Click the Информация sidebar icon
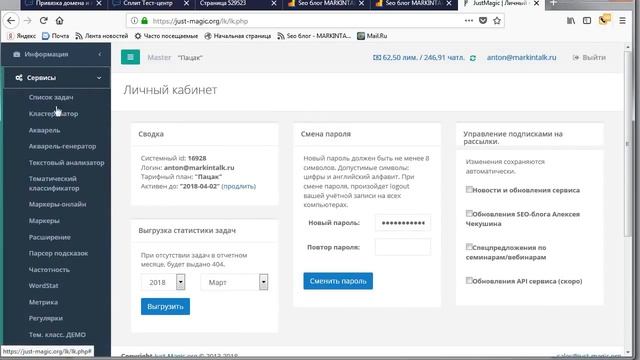The image size is (640, 360). 16,54
